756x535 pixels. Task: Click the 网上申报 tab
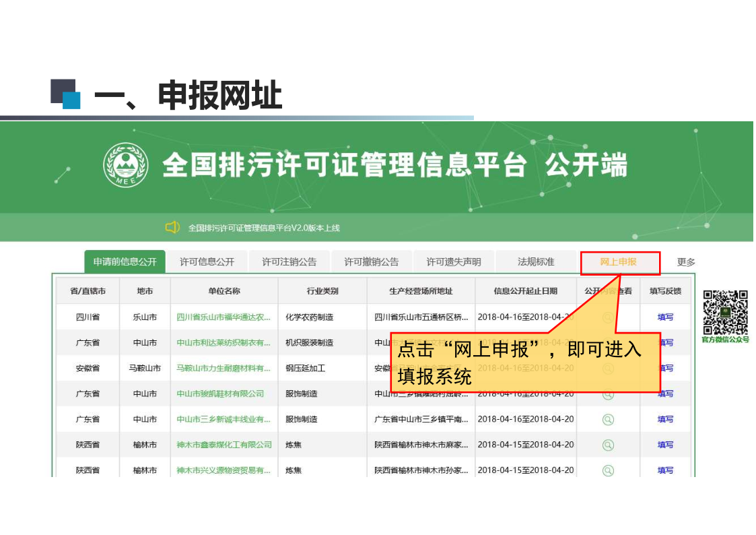(x=619, y=262)
